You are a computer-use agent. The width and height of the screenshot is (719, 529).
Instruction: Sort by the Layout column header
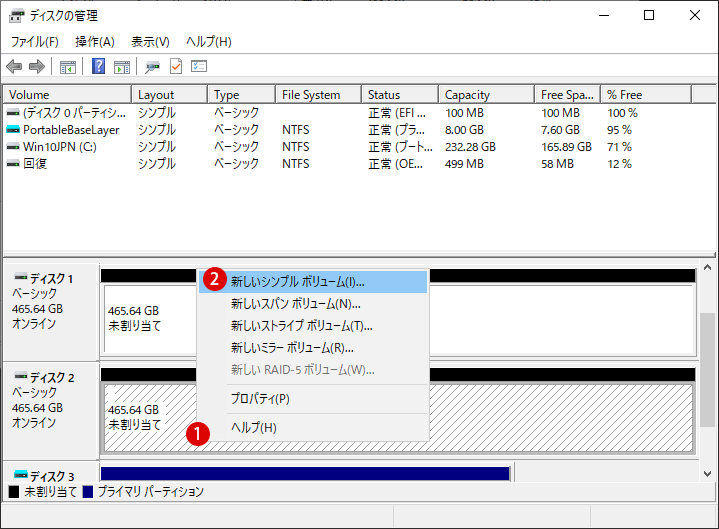coord(169,95)
